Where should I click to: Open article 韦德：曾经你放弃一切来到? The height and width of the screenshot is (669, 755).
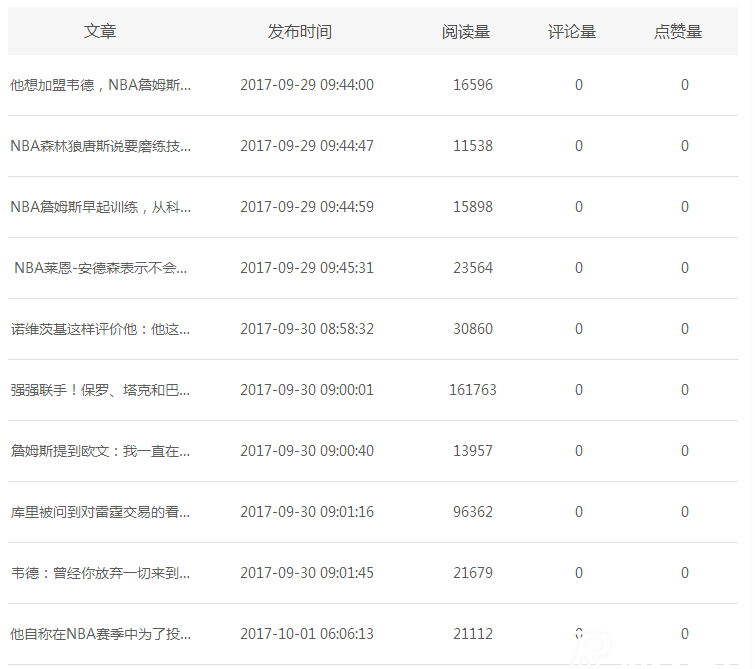point(100,573)
